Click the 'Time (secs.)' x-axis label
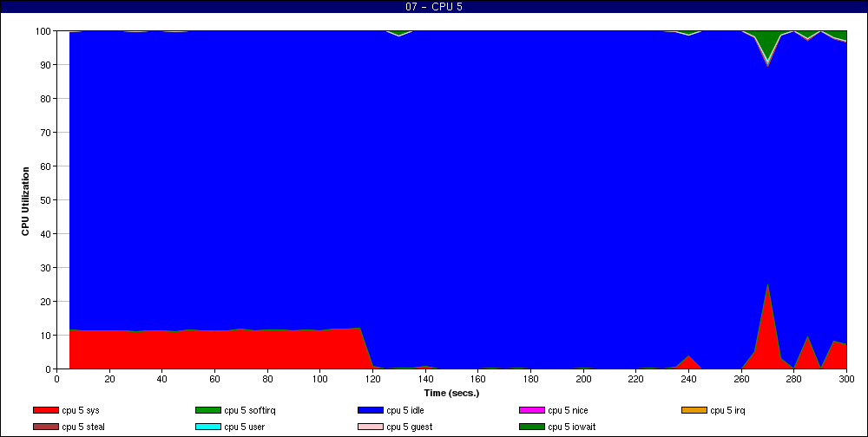868x437 pixels. point(451,394)
